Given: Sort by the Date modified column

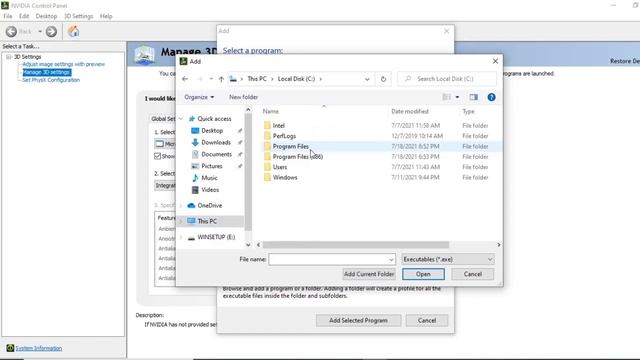Looking at the screenshot, I should (410, 111).
